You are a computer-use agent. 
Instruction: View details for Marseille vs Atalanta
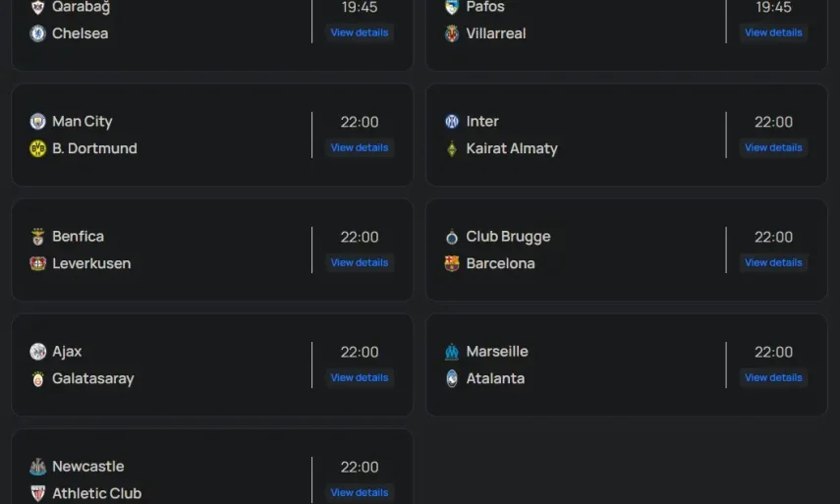pyautogui.click(x=773, y=377)
